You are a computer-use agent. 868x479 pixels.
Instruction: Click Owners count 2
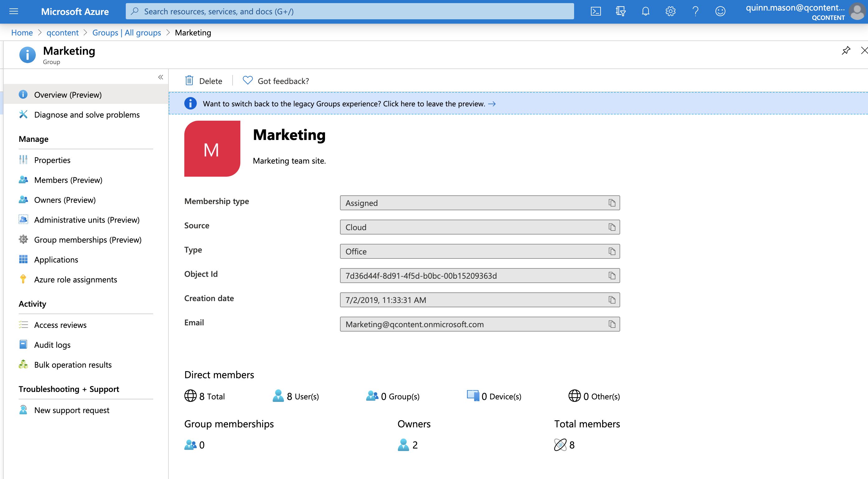point(407,445)
